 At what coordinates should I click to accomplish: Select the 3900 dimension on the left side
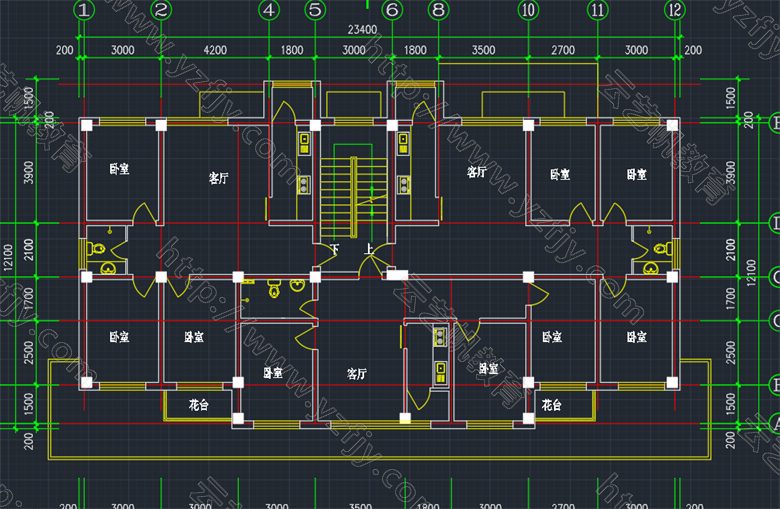(29, 172)
